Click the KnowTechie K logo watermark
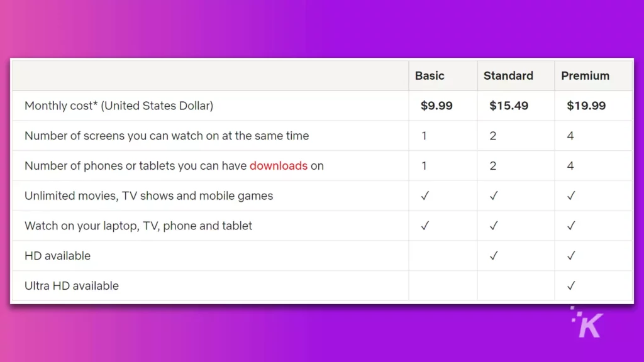Screen dimensions: 644x362 (587, 322)
